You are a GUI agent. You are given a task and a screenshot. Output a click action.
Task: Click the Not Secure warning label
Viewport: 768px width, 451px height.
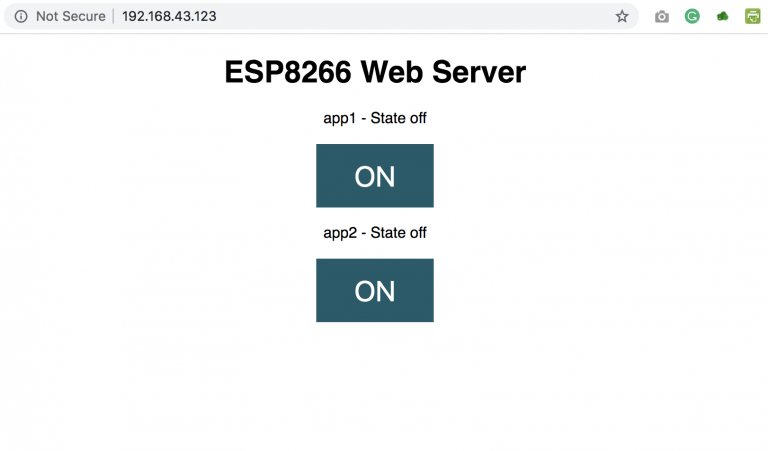click(x=71, y=17)
